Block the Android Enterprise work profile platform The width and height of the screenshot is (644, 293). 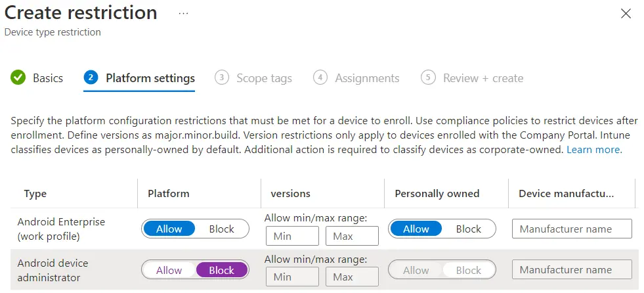click(221, 229)
